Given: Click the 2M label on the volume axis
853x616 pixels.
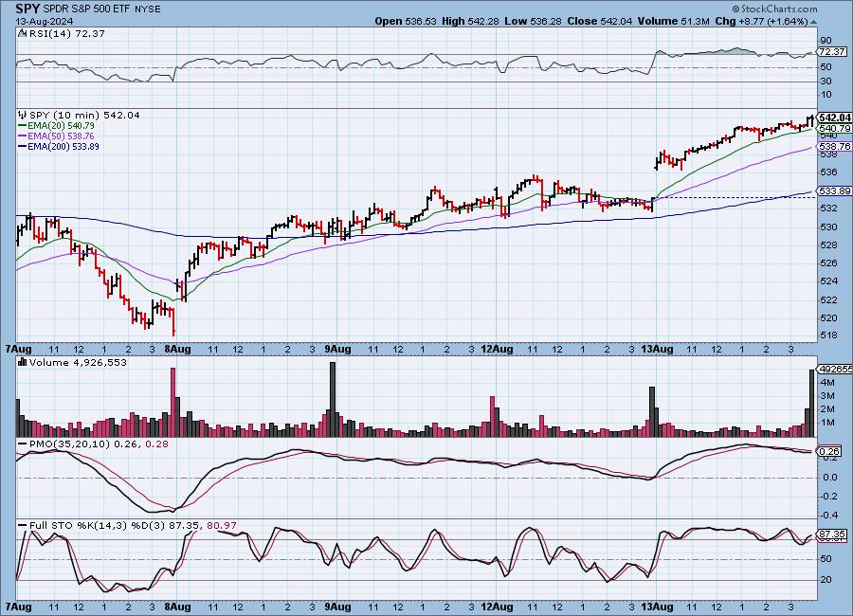Looking at the screenshot, I should pyautogui.click(x=828, y=409).
